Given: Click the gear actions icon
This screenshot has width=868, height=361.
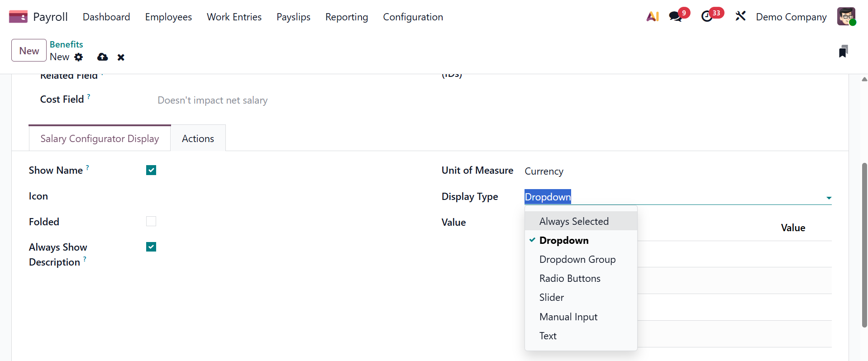Looking at the screenshot, I should (x=79, y=57).
